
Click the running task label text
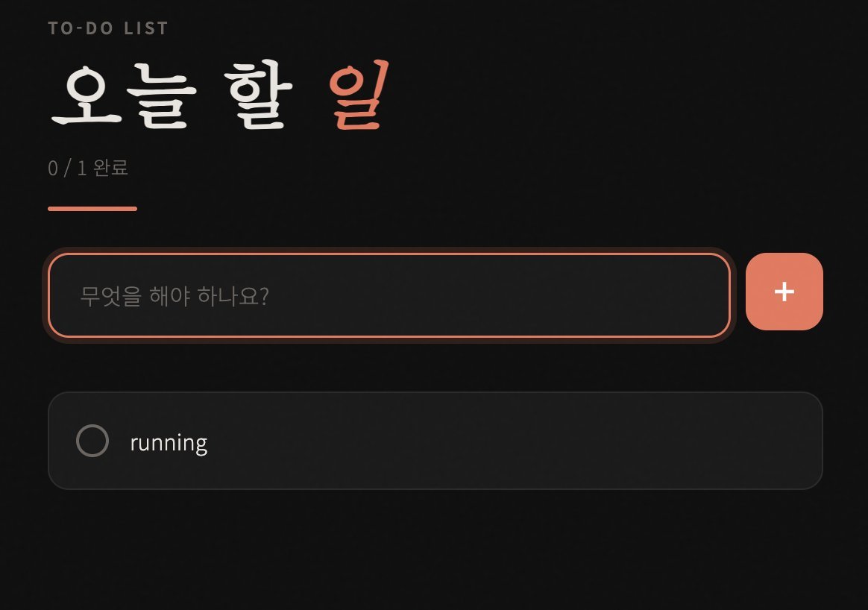click(169, 441)
